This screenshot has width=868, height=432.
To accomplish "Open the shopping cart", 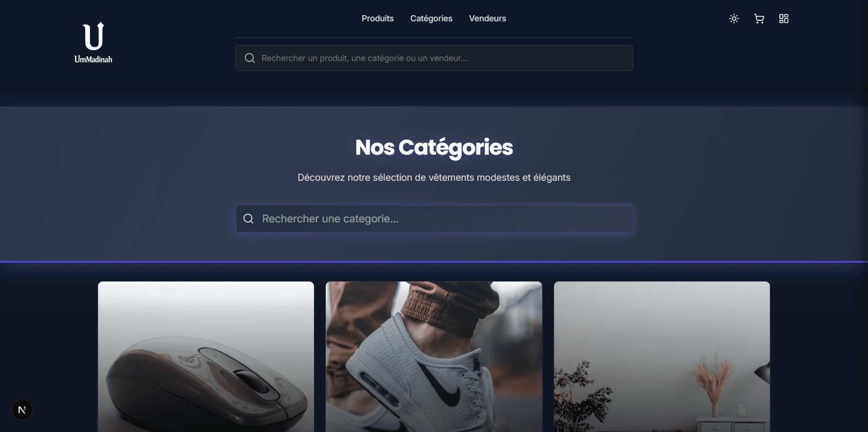I will pyautogui.click(x=759, y=18).
